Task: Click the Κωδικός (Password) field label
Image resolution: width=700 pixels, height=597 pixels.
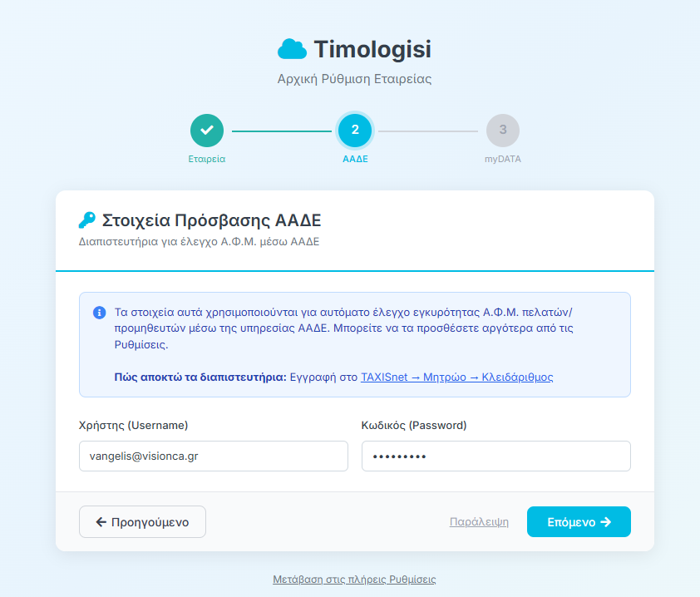Action: click(414, 425)
